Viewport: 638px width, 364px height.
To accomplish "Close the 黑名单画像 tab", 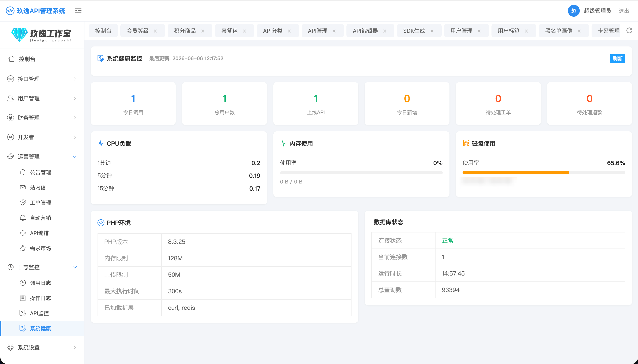I will point(579,31).
